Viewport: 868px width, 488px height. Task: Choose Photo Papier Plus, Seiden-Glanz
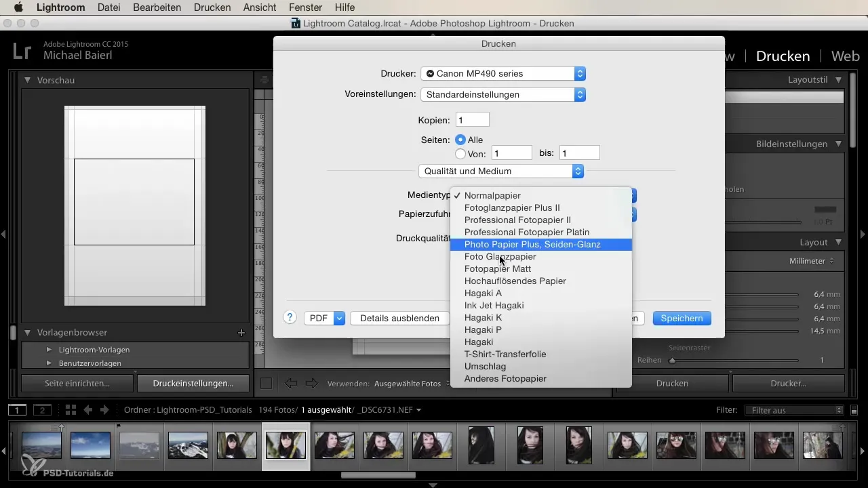(x=541, y=245)
